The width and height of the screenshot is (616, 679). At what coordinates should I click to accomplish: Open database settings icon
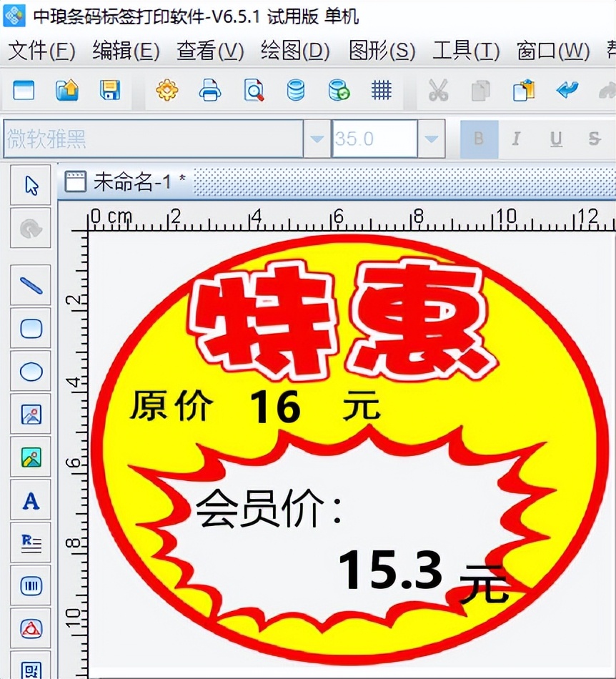point(296,91)
